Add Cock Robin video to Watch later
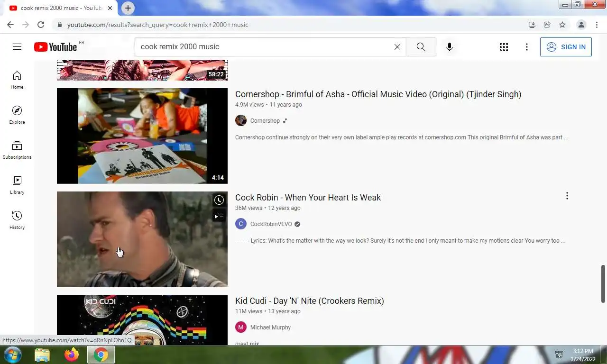 coord(219,200)
